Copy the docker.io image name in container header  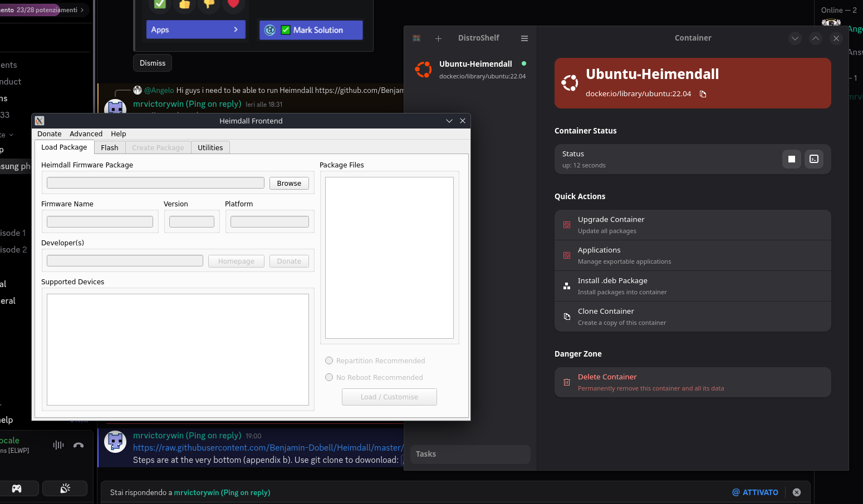703,94
